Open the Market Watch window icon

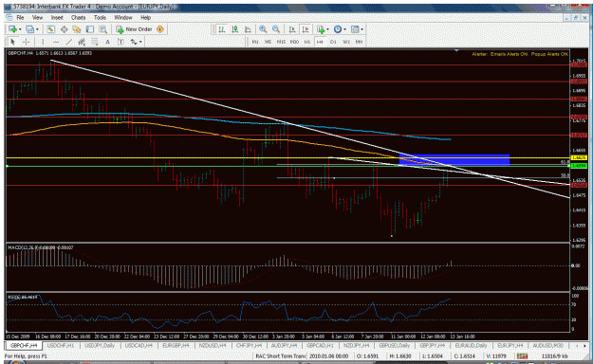(50, 29)
